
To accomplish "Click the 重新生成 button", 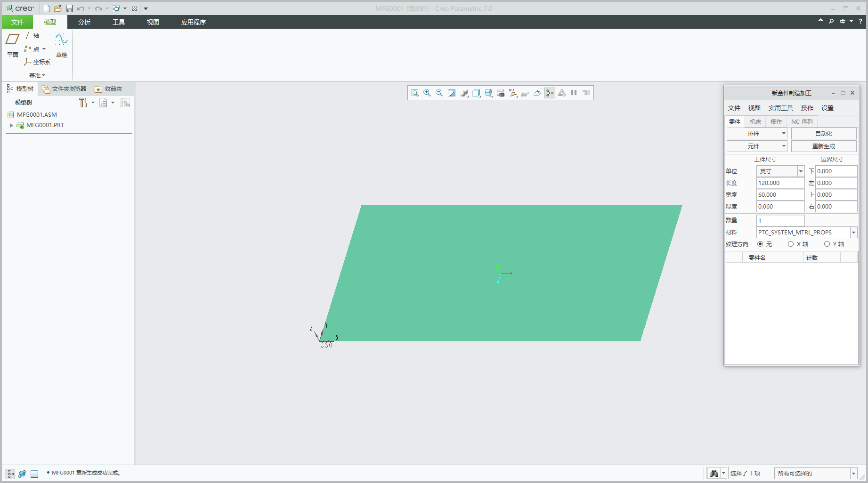I will (824, 146).
